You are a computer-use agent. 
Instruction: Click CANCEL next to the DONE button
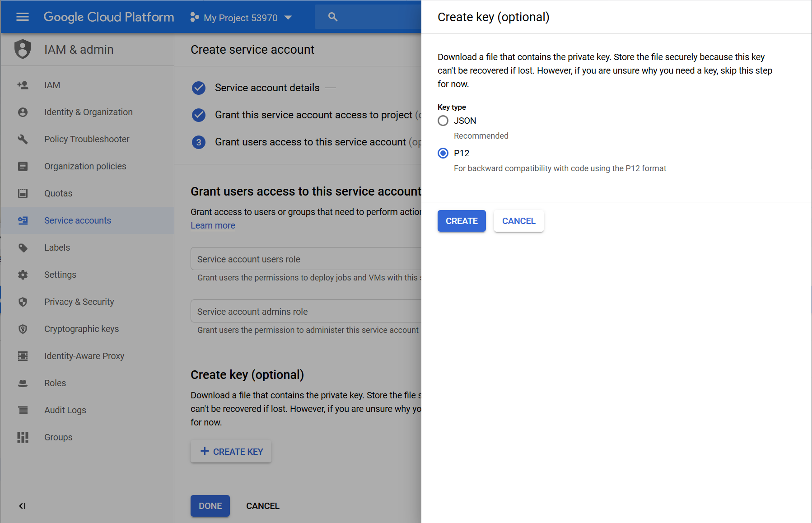(x=263, y=506)
